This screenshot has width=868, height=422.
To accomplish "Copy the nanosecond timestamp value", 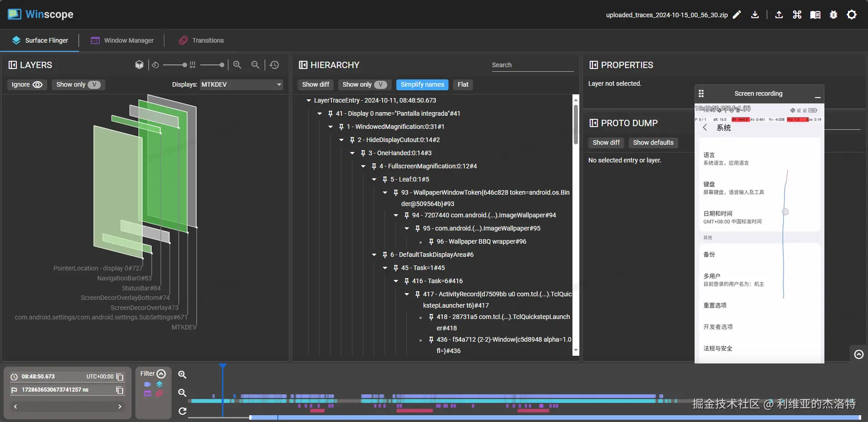I will click(120, 390).
